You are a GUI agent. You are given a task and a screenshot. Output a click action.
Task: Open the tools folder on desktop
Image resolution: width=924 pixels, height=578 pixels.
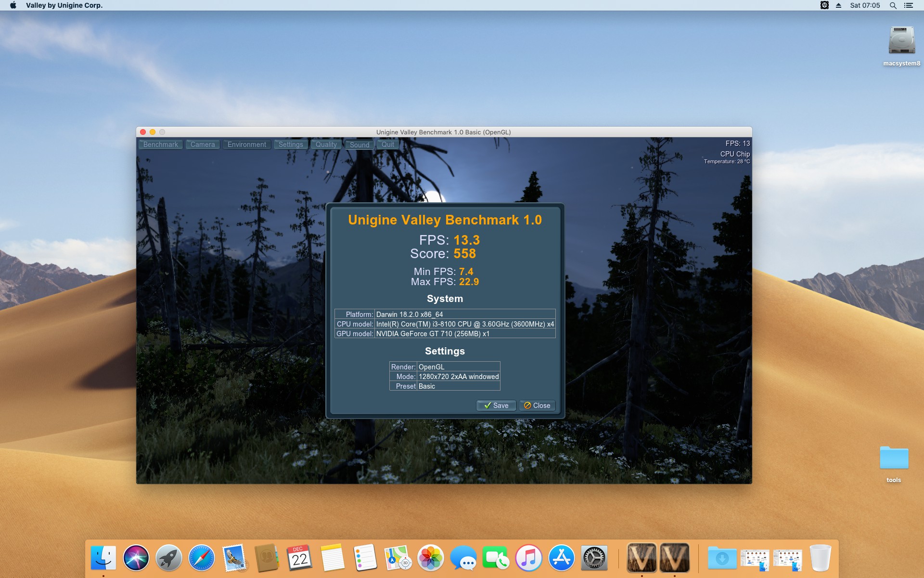tap(894, 458)
